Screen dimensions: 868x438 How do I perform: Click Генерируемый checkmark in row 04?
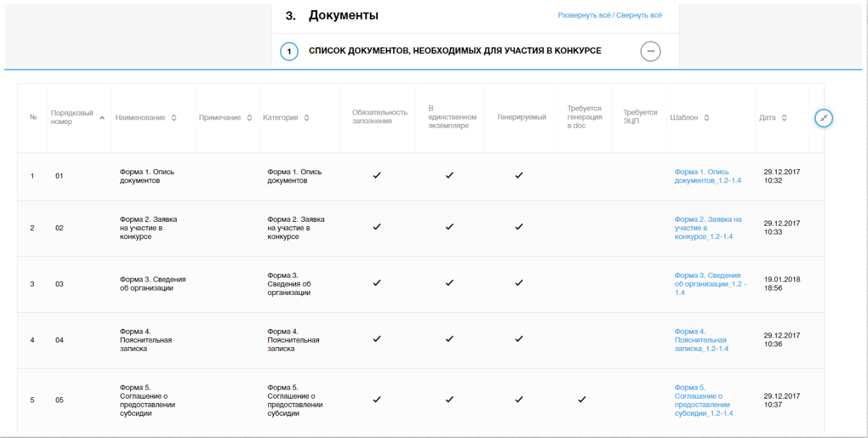(519, 339)
